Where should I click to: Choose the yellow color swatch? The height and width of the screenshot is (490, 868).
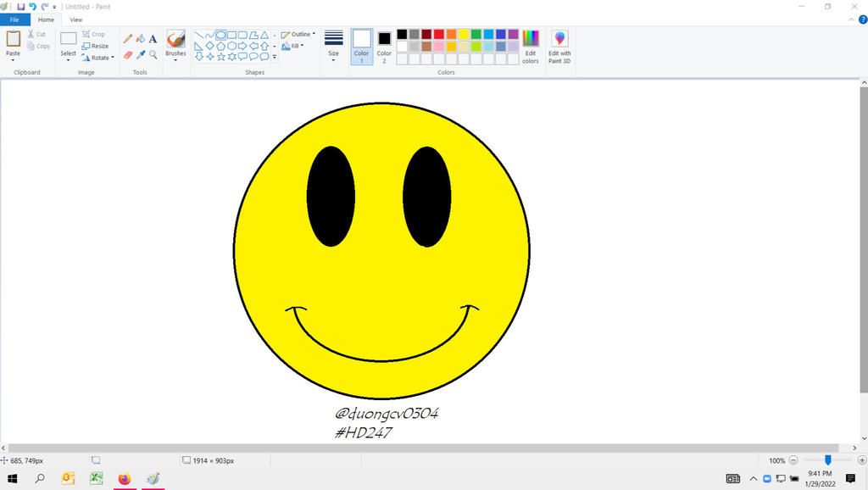point(464,34)
